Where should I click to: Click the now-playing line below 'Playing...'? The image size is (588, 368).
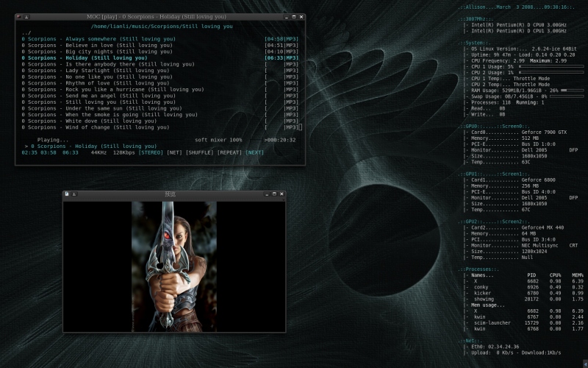click(x=90, y=146)
